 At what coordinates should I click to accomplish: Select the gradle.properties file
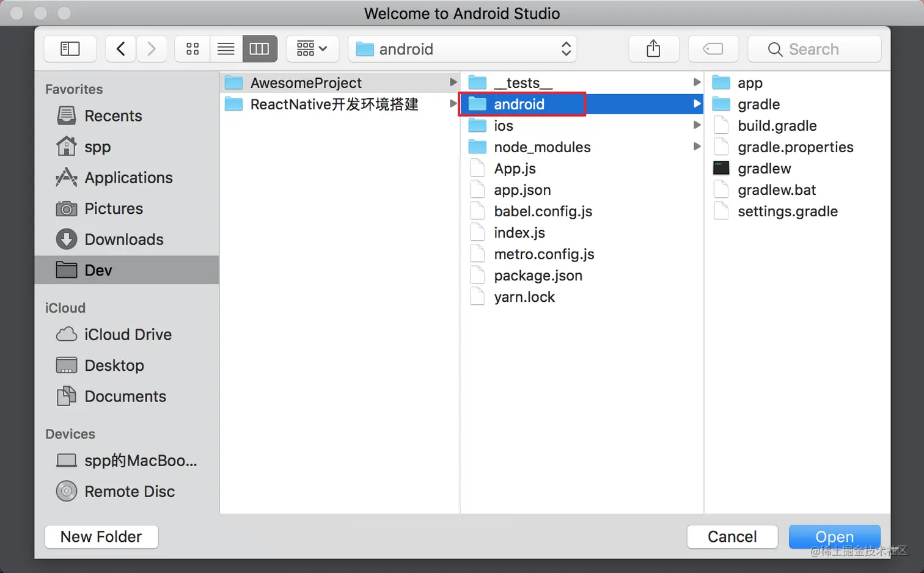pos(798,147)
